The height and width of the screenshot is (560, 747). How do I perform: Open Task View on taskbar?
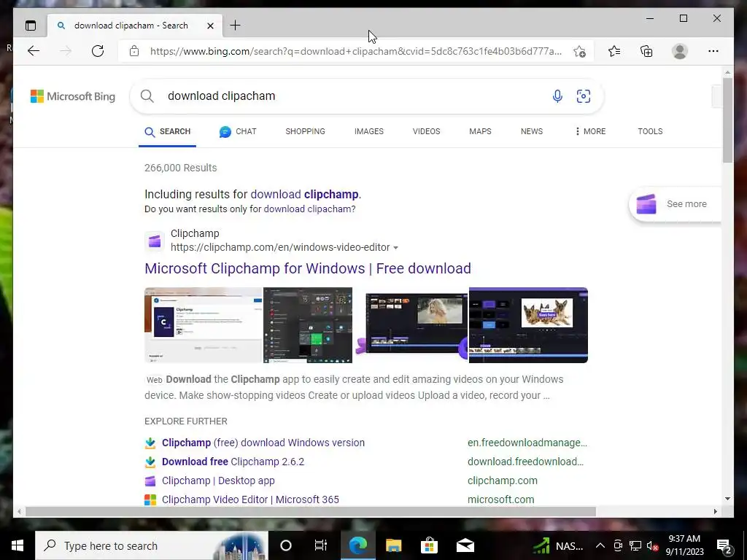(321, 545)
